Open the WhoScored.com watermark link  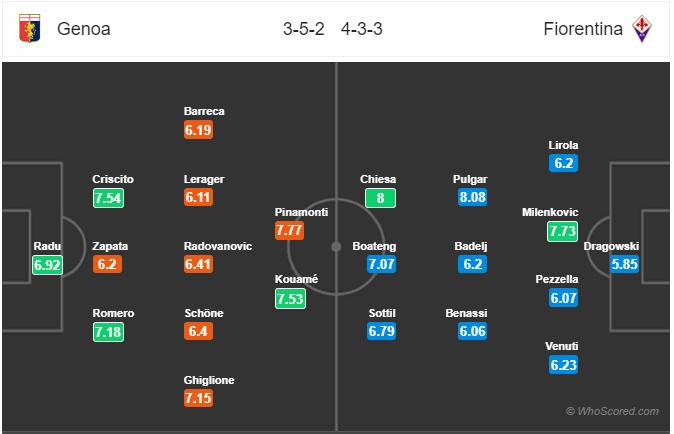click(x=612, y=411)
